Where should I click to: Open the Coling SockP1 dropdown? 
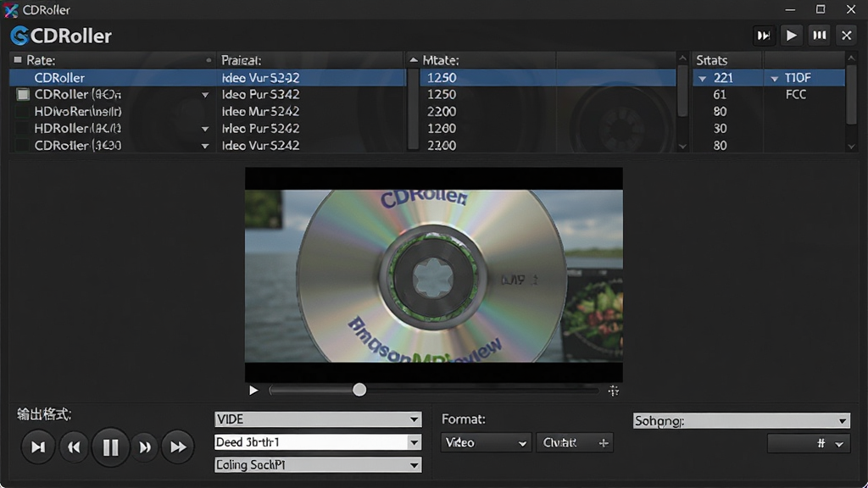(x=318, y=465)
